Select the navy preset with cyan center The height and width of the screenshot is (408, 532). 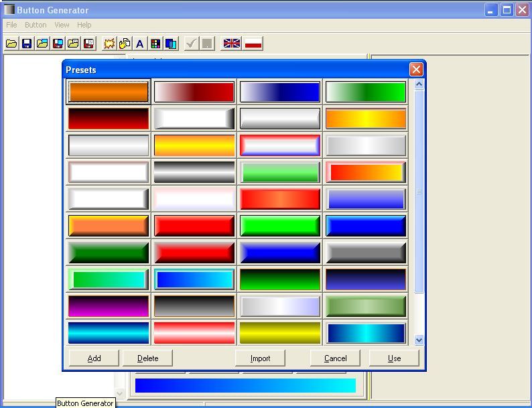(x=365, y=333)
